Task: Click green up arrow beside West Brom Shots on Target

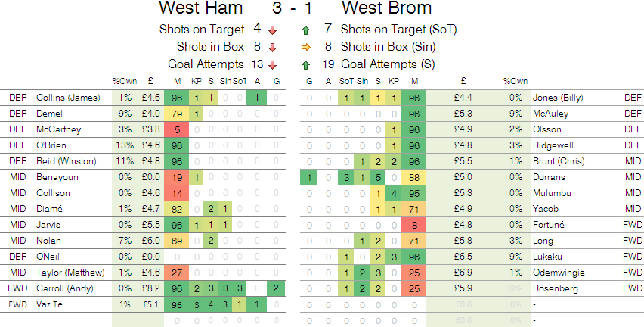Action: (x=305, y=30)
